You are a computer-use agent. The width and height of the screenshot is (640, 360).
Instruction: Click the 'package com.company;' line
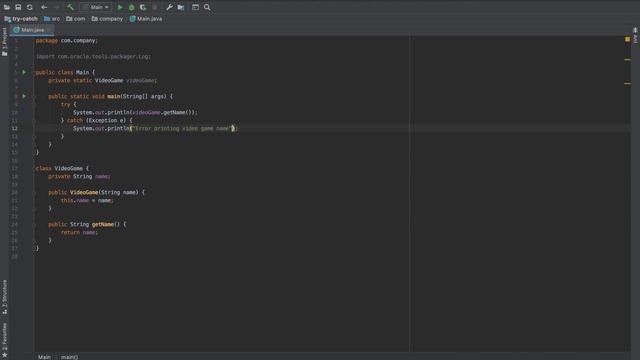(x=67, y=40)
